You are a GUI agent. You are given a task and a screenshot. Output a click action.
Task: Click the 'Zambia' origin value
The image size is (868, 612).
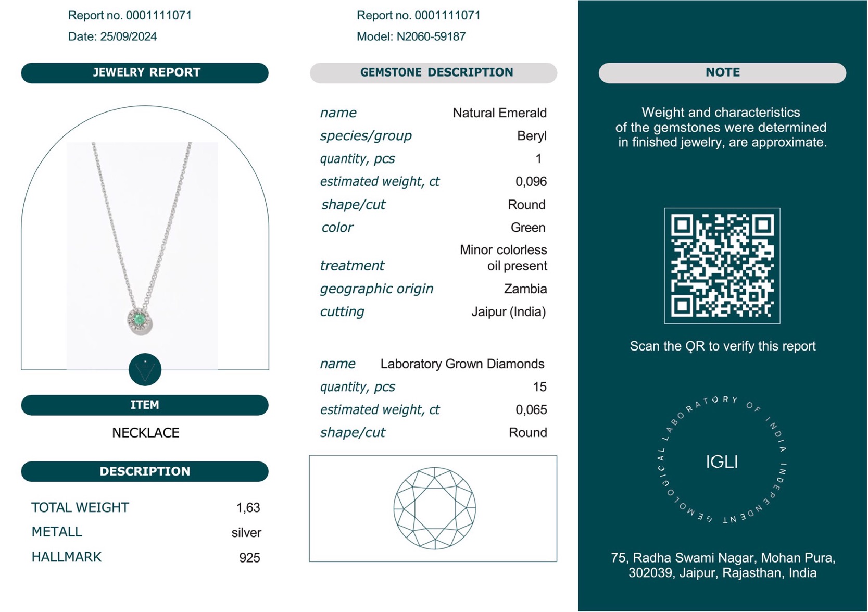525,289
